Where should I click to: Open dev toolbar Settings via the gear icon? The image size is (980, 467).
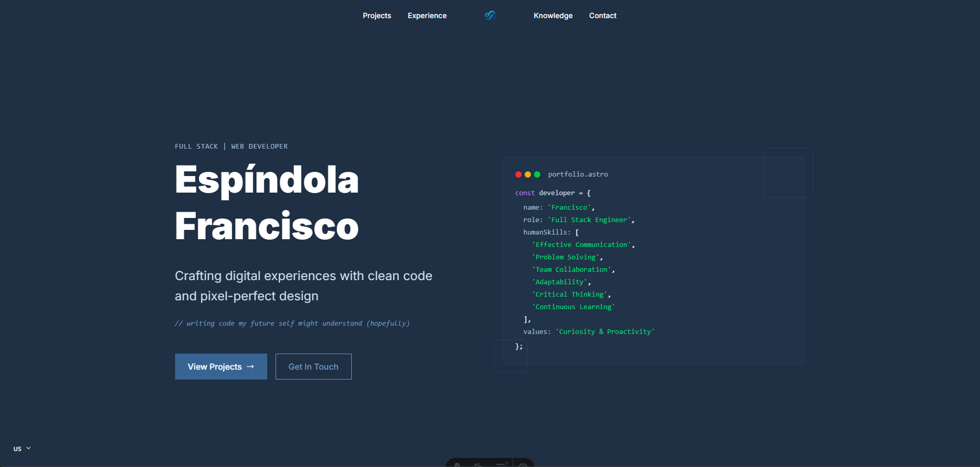tap(521, 465)
